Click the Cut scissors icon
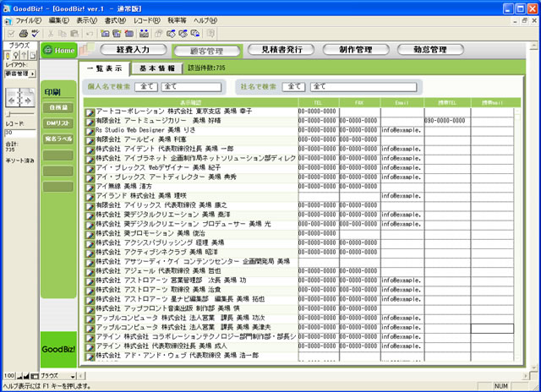This screenshot has width=541, height=392. (x=51, y=34)
